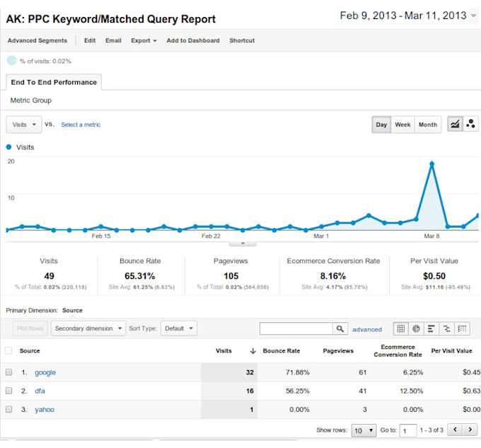Click the 1 - 3 of 3 pagination text
The width and height of the screenshot is (481, 448).
pyautogui.click(x=431, y=430)
